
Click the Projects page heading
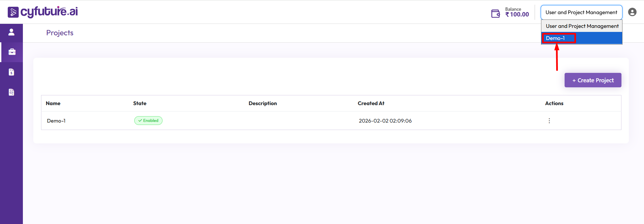coord(60,33)
